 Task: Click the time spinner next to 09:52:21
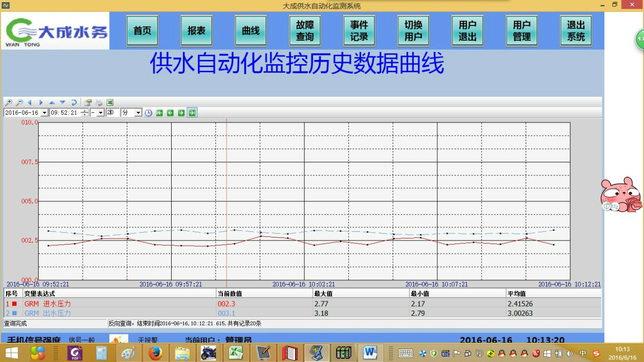tap(84, 113)
